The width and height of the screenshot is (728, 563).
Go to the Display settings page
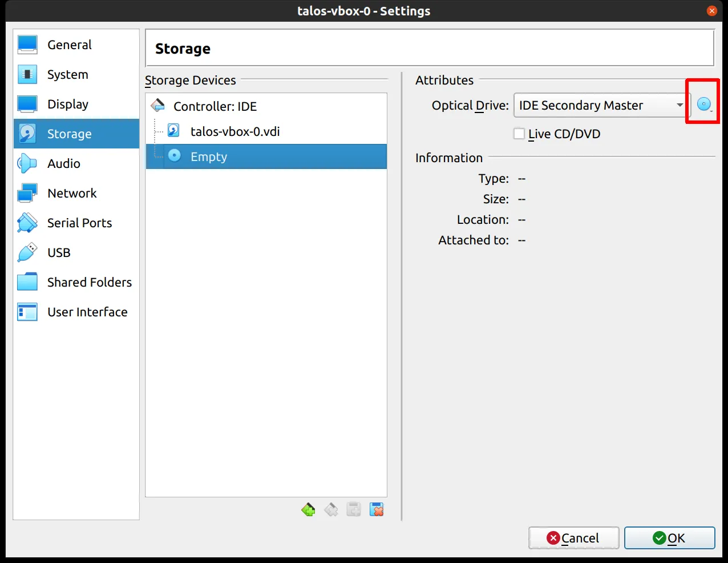[x=67, y=104]
